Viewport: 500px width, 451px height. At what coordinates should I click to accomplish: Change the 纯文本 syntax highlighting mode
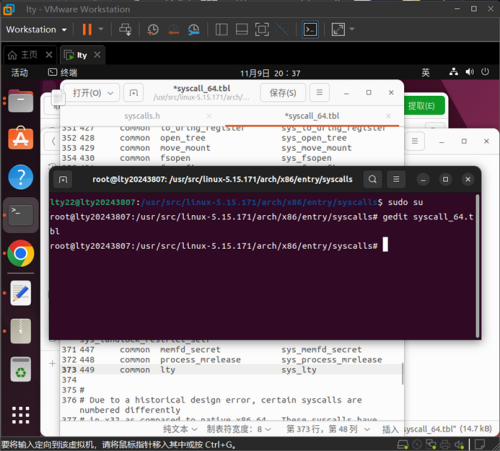[x=180, y=429]
